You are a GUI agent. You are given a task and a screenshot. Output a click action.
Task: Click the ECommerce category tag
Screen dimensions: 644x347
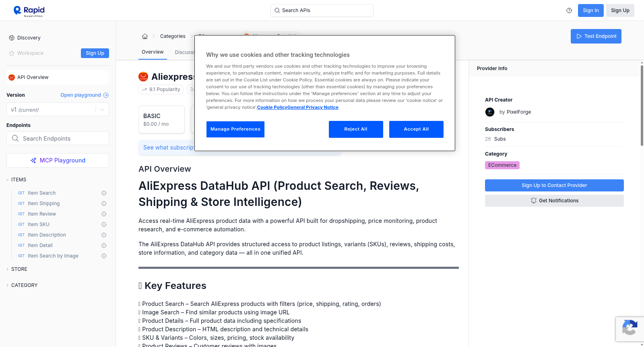point(502,165)
